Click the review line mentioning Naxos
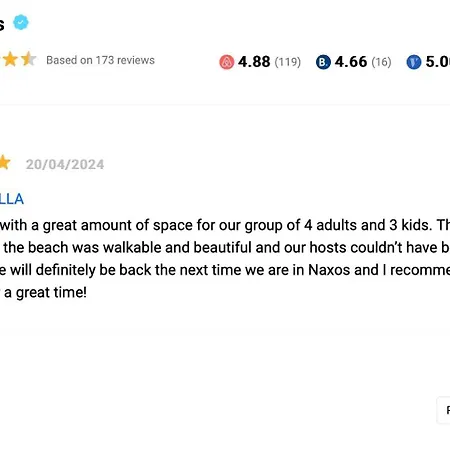450x450 pixels. [225, 270]
